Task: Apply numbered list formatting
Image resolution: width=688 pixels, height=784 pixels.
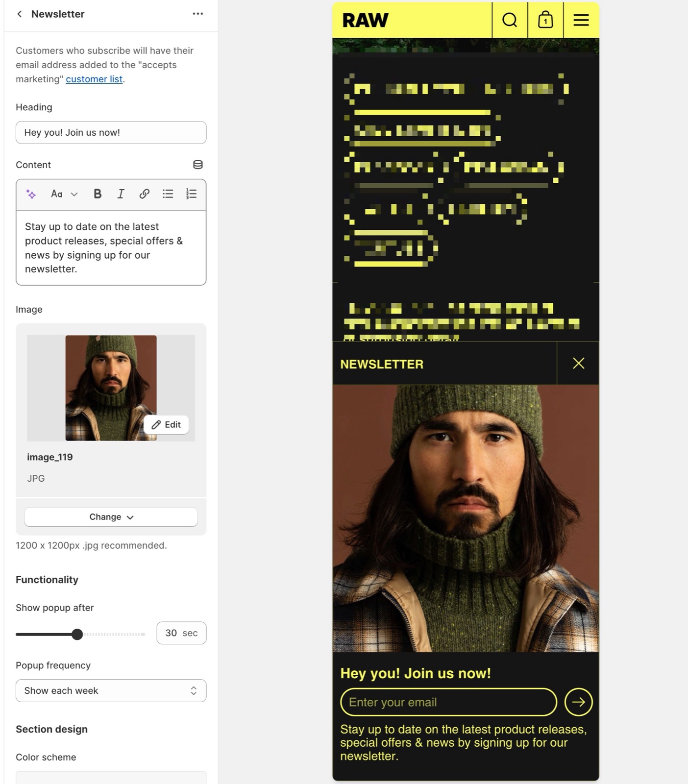Action: 192,194
